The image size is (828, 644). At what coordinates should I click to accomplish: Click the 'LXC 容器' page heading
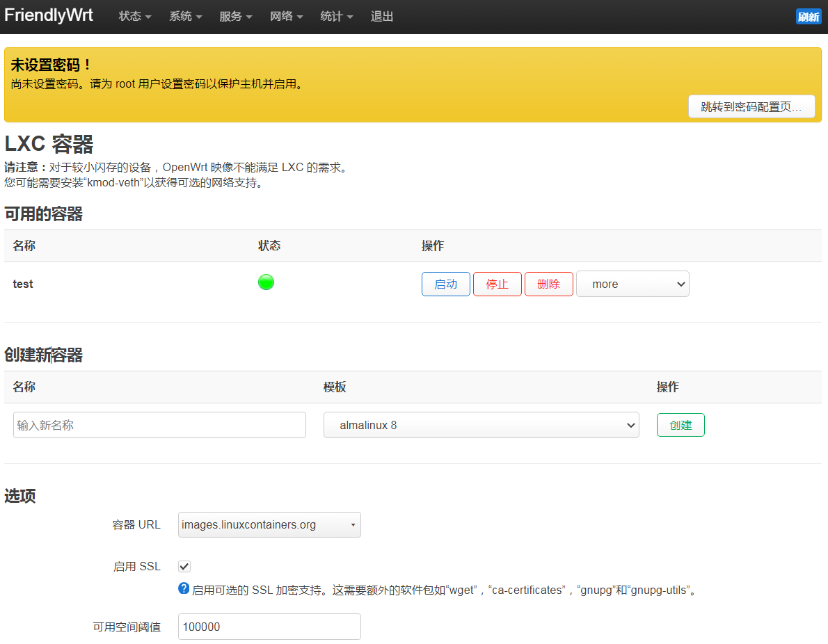(x=49, y=144)
